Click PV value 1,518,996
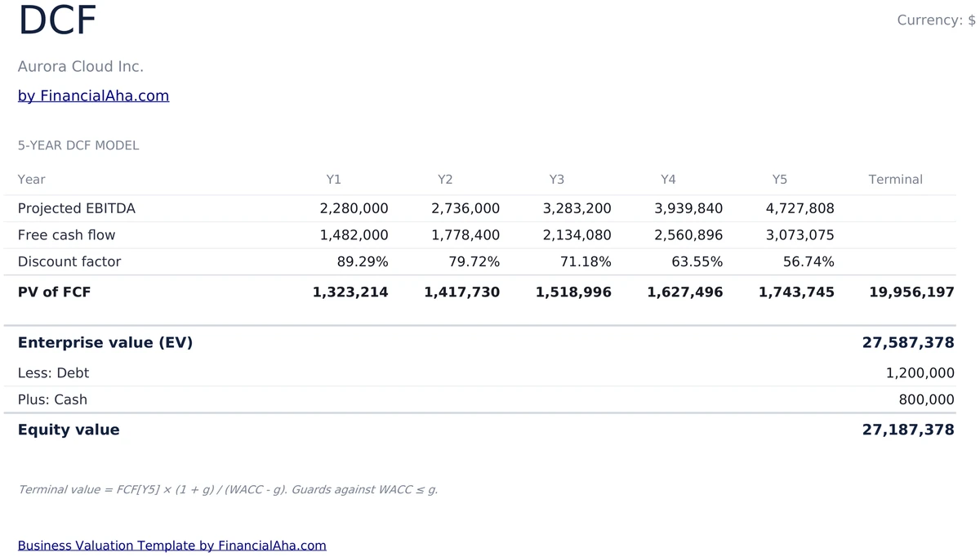This screenshot has width=980, height=557. [x=573, y=292]
